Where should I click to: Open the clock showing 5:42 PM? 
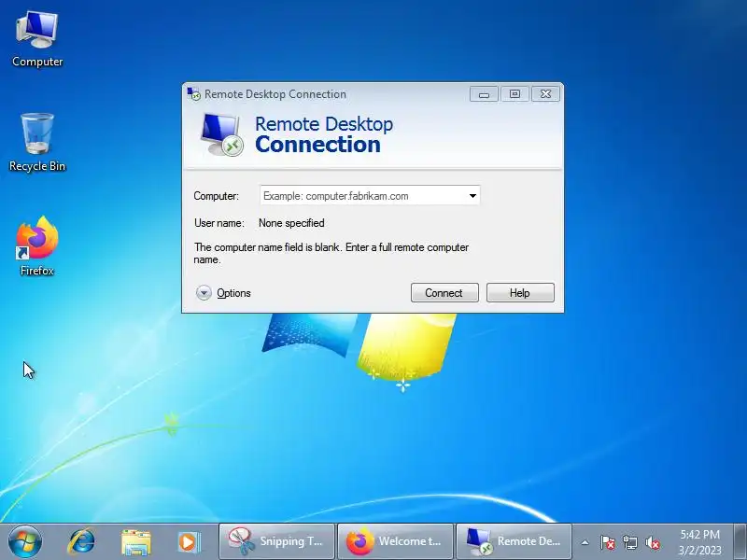click(x=699, y=542)
